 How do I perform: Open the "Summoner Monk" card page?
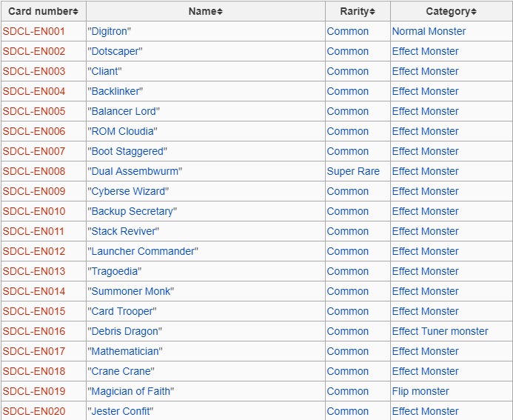coord(131,291)
